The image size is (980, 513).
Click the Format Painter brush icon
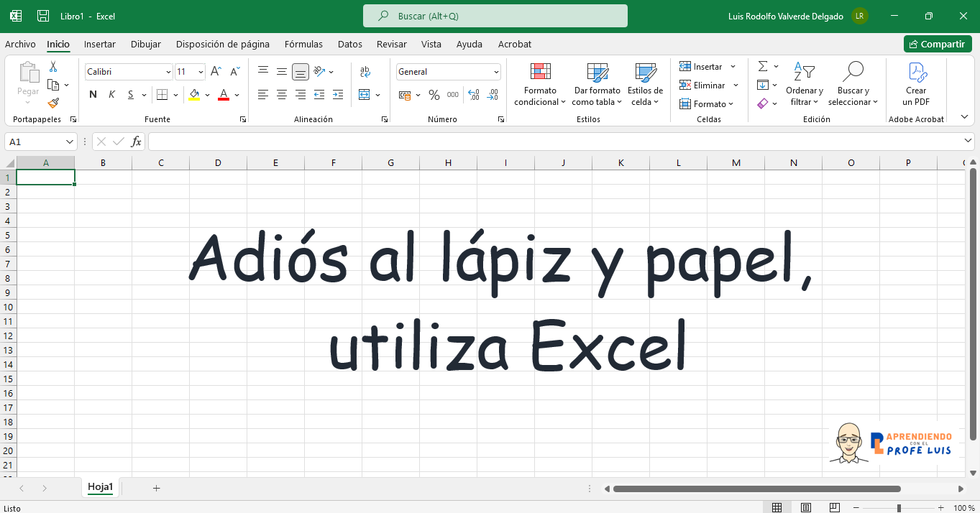[x=53, y=103]
